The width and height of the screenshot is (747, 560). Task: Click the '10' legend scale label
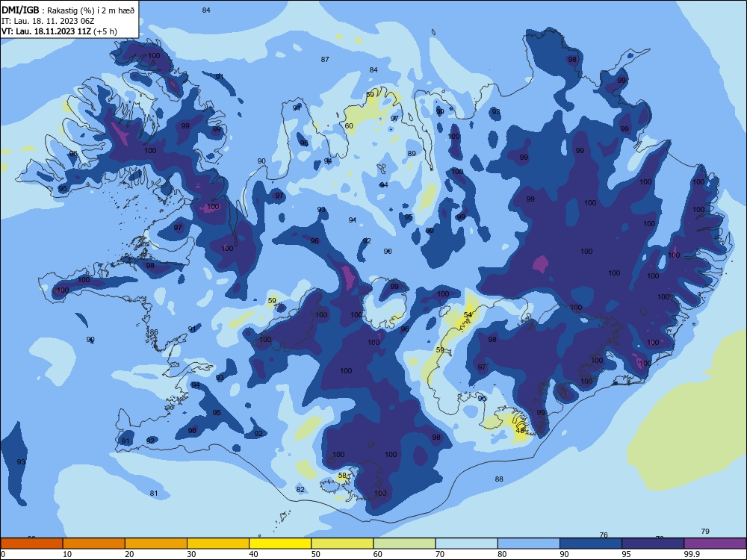(x=67, y=554)
